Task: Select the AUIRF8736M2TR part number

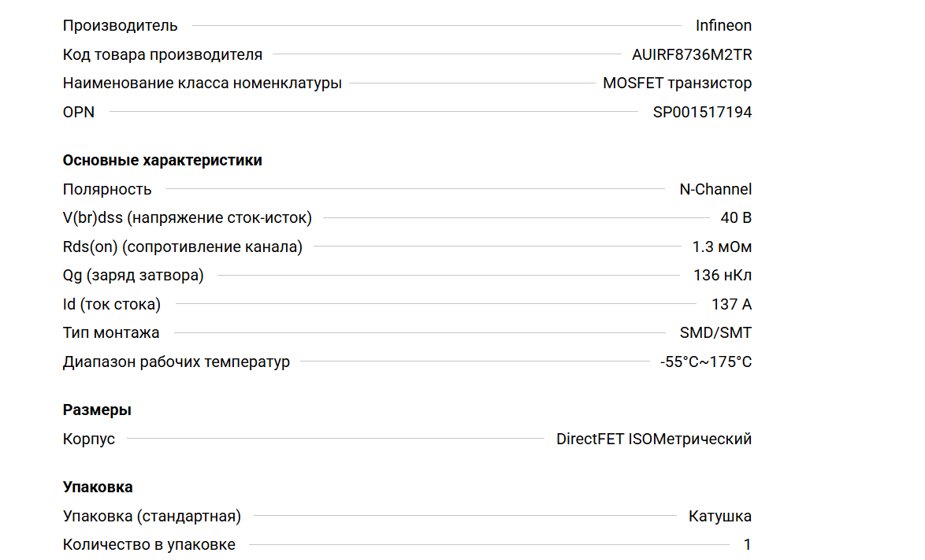Action: pyautogui.click(x=692, y=54)
